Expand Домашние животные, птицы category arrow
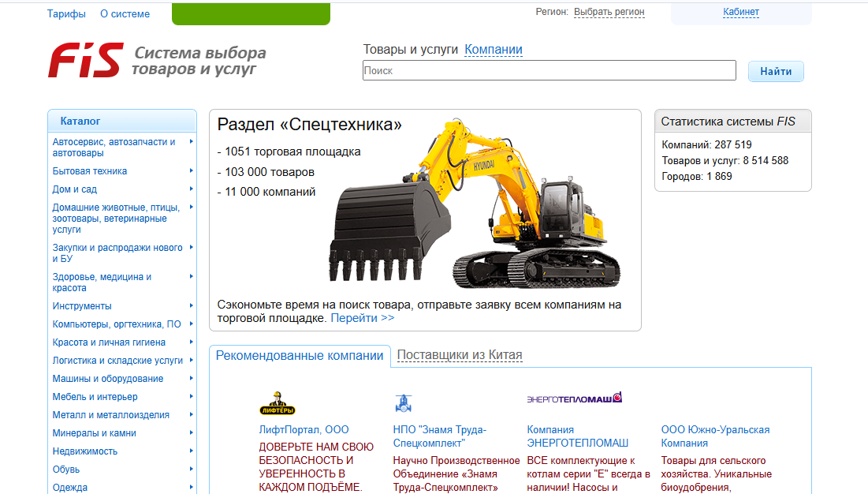Image resolution: width=868 pixels, height=494 pixels. 191,207
